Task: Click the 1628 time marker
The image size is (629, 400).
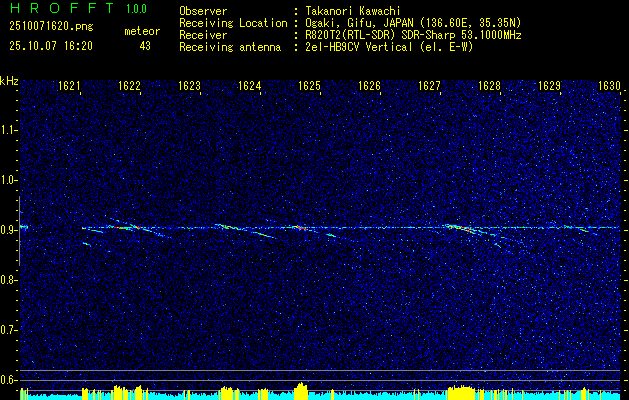Action: tap(489, 85)
